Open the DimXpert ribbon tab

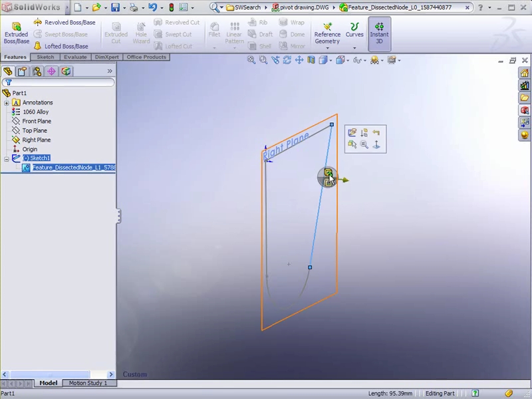point(107,57)
